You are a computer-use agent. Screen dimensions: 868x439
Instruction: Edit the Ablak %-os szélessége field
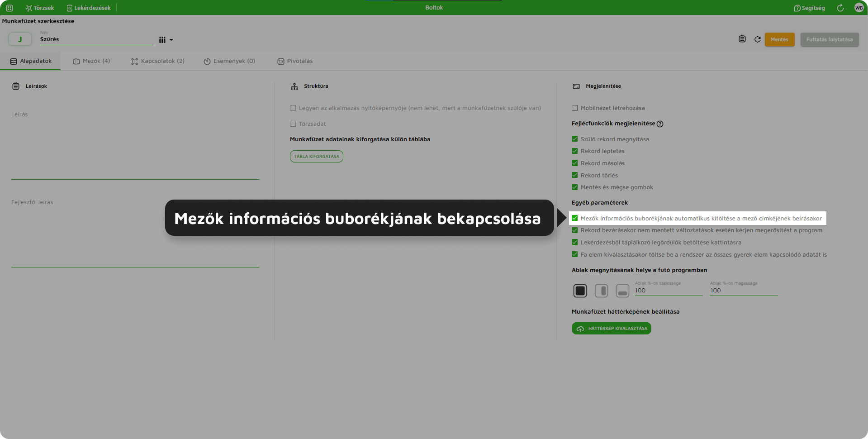[669, 291]
